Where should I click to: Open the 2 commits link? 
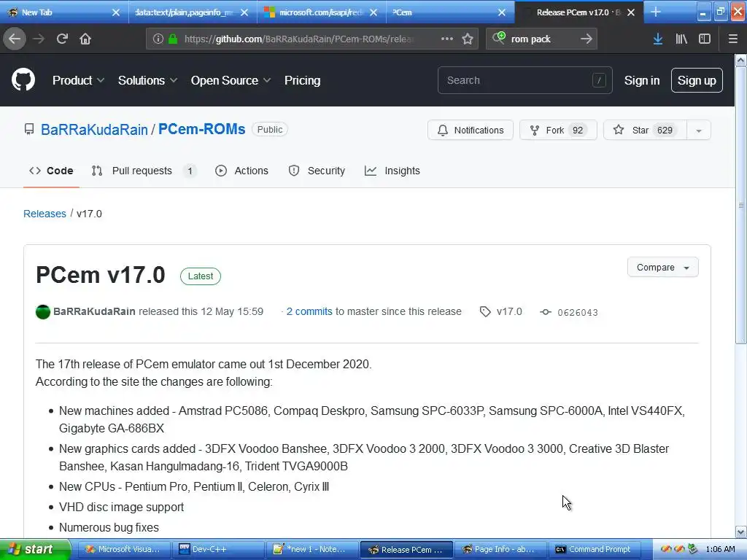point(309,311)
